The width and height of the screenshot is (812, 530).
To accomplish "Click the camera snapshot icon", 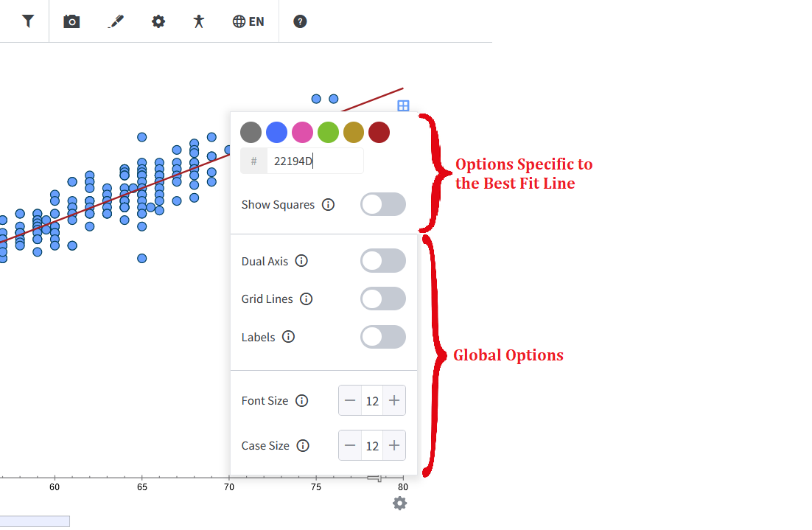I will click(71, 21).
